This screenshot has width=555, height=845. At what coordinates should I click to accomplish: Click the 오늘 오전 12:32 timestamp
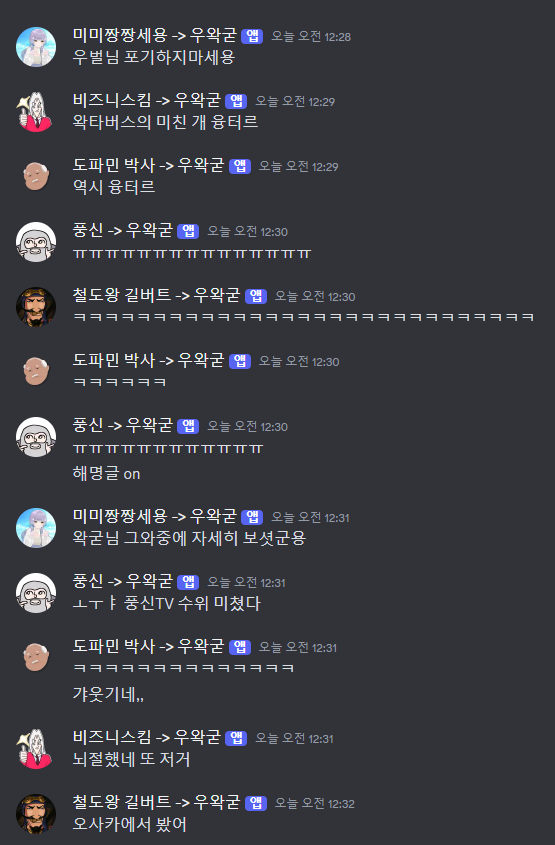click(315, 804)
